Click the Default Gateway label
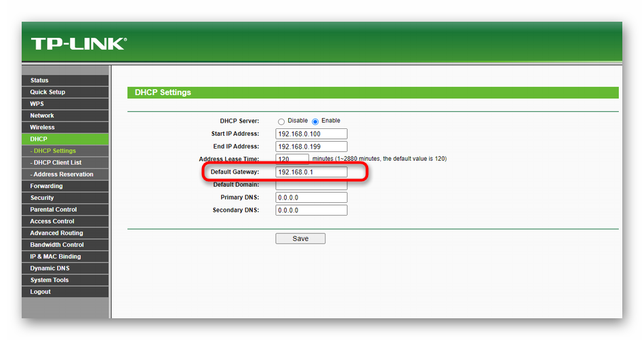Image resolution: width=644 pixels, height=340 pixels. 235,172
